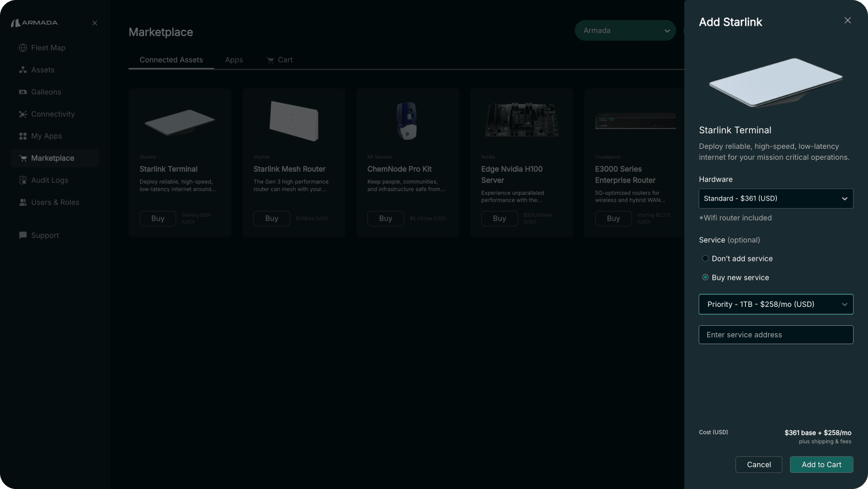Screen dimensions: 868x489
Task: Click the Connectivity sidebar icon
Action: coord(23,114)
